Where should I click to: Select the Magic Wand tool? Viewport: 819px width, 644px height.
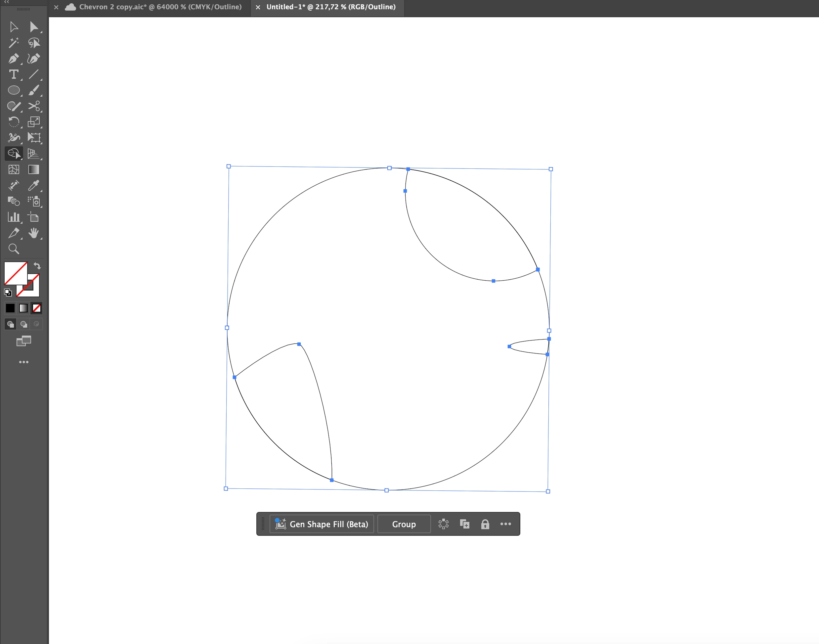click(14, 43)
